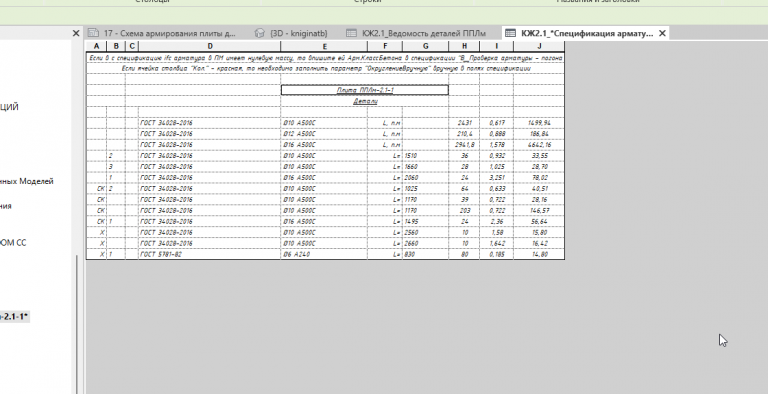Click the quantity cell '64'
This screenshot has width=768, height=394.
(464, 189)
